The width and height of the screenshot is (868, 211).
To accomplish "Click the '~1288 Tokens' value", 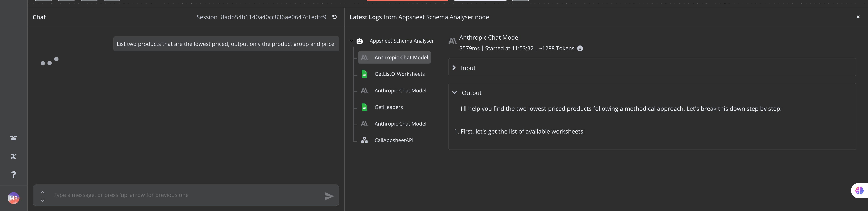I will [x=556, y=48].
